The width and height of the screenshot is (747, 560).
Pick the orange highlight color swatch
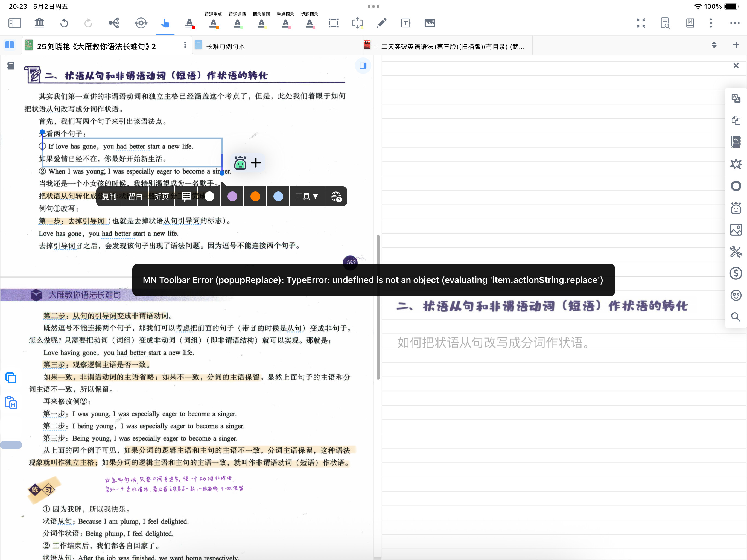[255, 196]
